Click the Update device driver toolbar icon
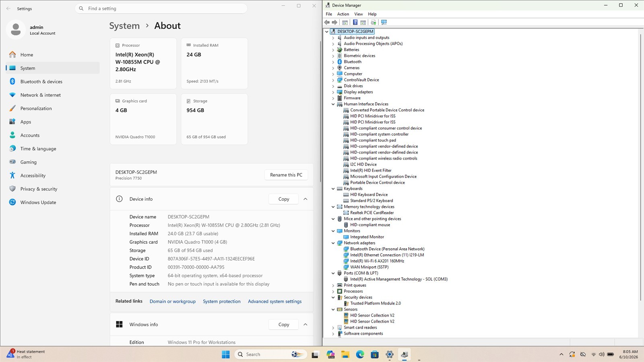The height and width of the screenshot is (362, 644). 374,23
